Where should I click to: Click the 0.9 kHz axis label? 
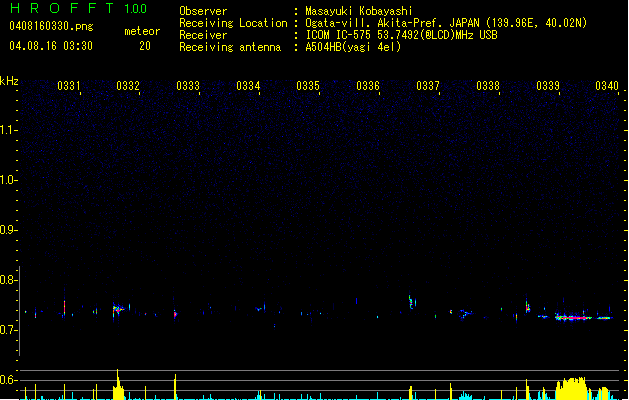tap(8, 230)
